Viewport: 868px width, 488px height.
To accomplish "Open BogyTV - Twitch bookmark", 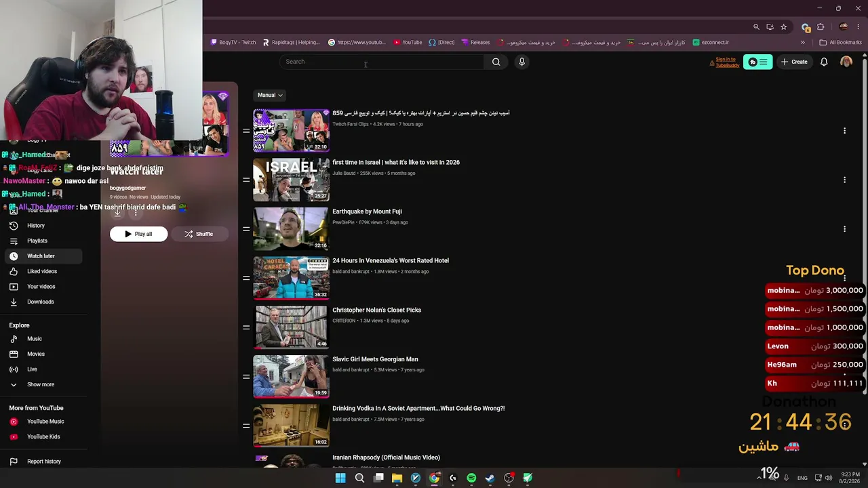I will pos(233,42).
